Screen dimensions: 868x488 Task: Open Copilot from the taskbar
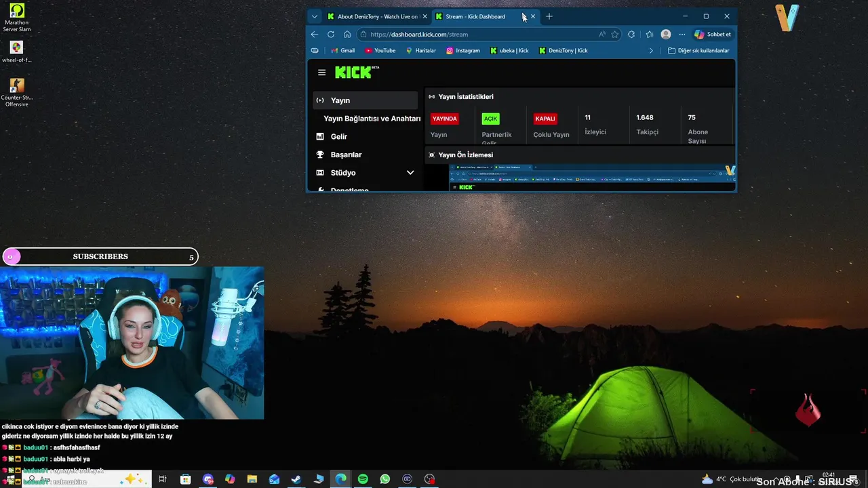pos(230,479)
